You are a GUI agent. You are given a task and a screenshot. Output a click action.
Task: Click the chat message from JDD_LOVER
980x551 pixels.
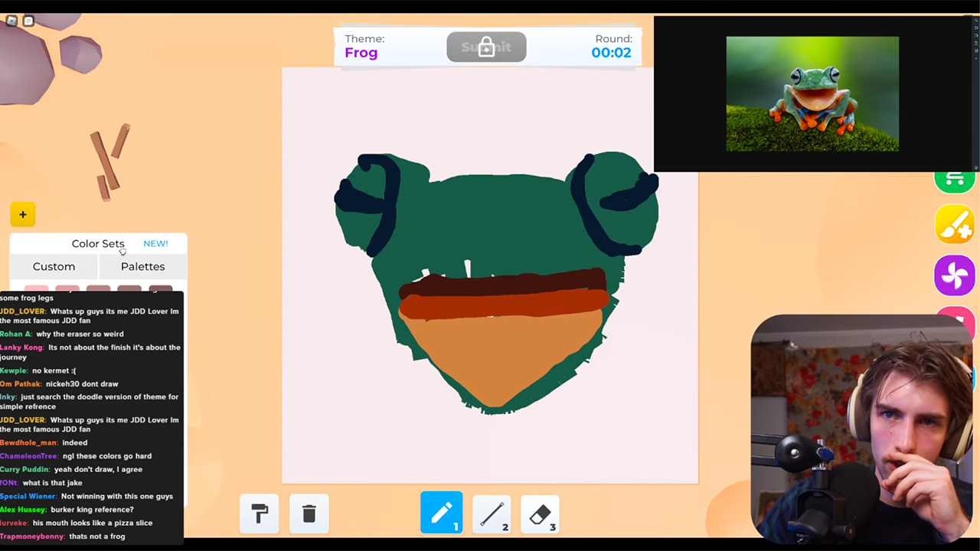[x=90, y=315]
